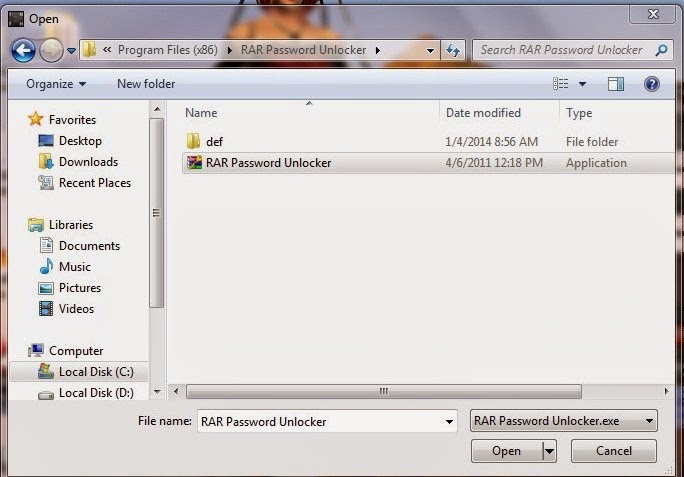Open recent locations arrow beside forward button
The height and width of the screenshot is (477, 684).
[x=72, y=51]
